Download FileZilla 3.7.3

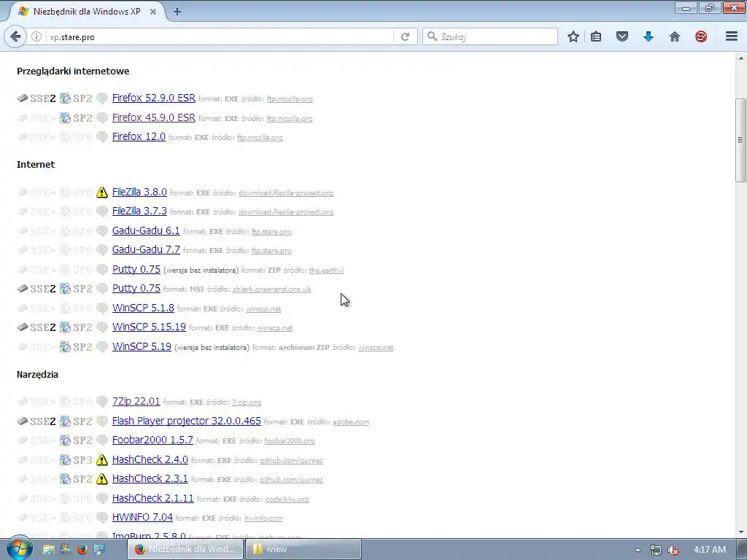click(139, 211)
